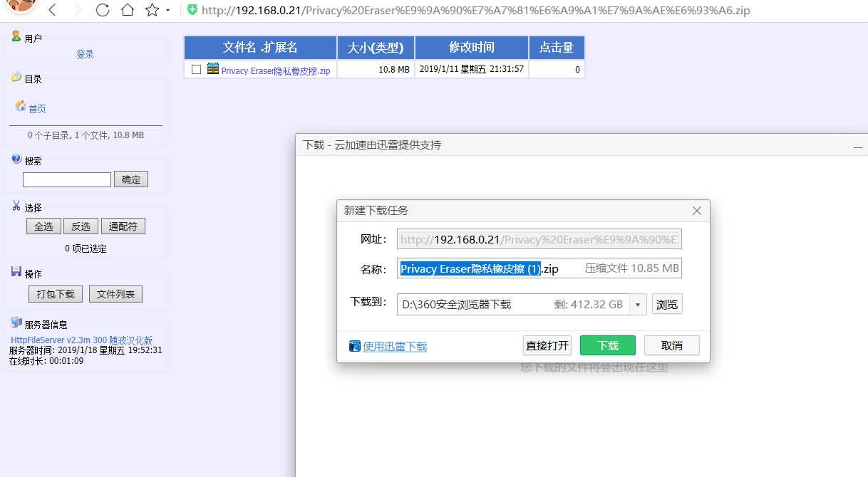Click the 网址 URL field in dialog

point(539,238)
